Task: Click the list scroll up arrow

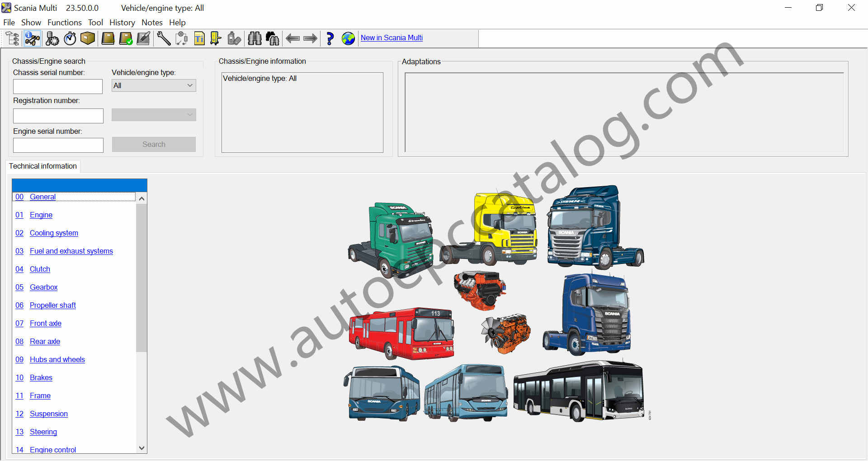Action: click(x=142, y=198)
